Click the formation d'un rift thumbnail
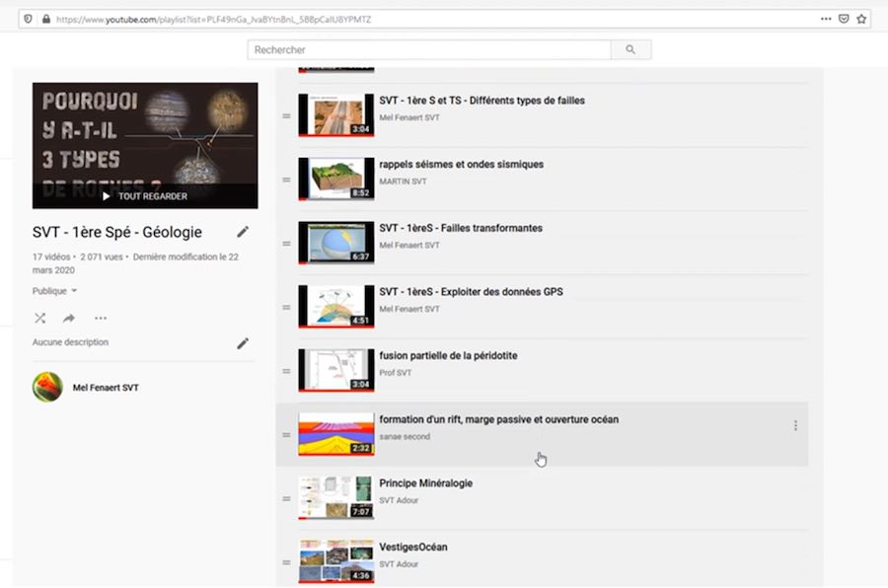This screenshot has width=888, height=588. [x=336, y=434]
